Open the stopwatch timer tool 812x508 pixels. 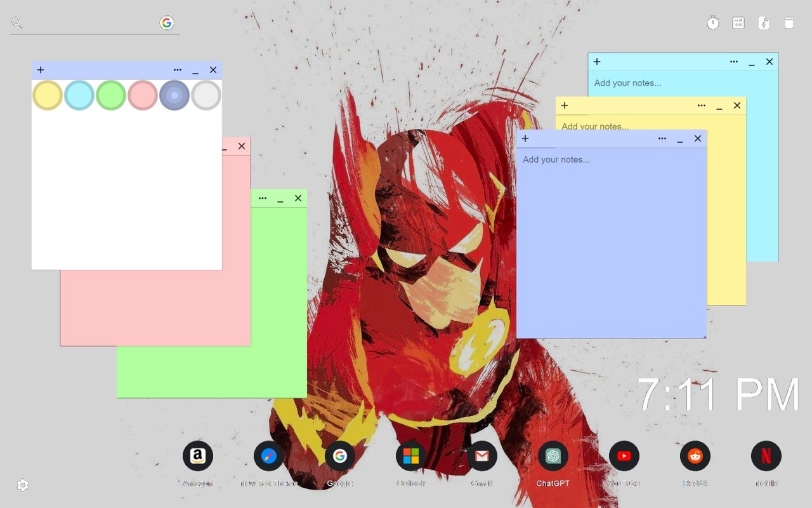tap(713, 23)
